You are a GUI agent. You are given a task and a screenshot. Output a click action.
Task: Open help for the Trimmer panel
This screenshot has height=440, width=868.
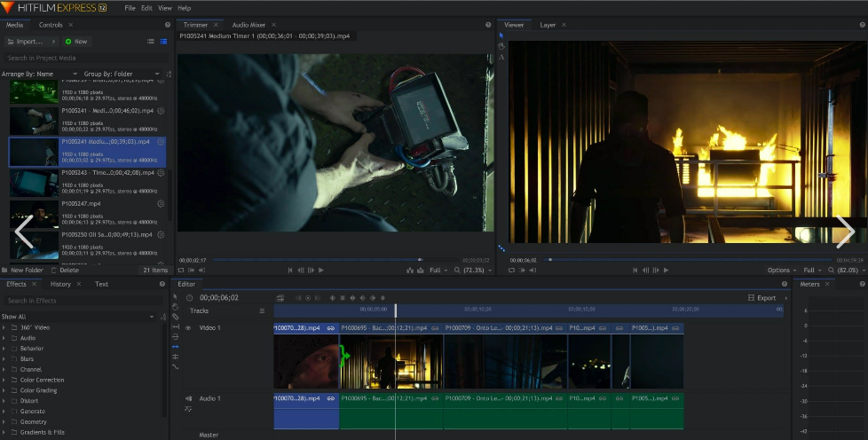coord(488,25)
